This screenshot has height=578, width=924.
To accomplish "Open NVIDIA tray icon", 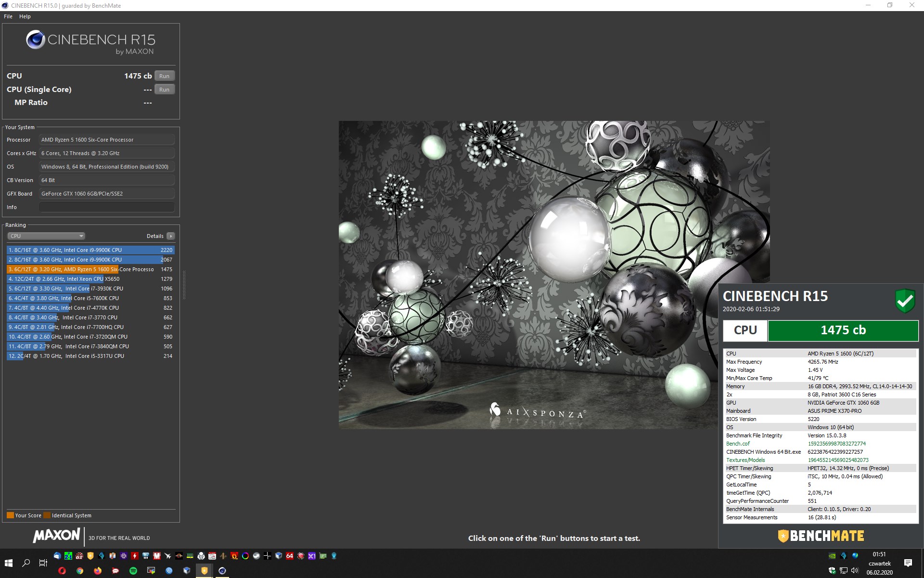I will pyautogui.click(x=832, y=555).
